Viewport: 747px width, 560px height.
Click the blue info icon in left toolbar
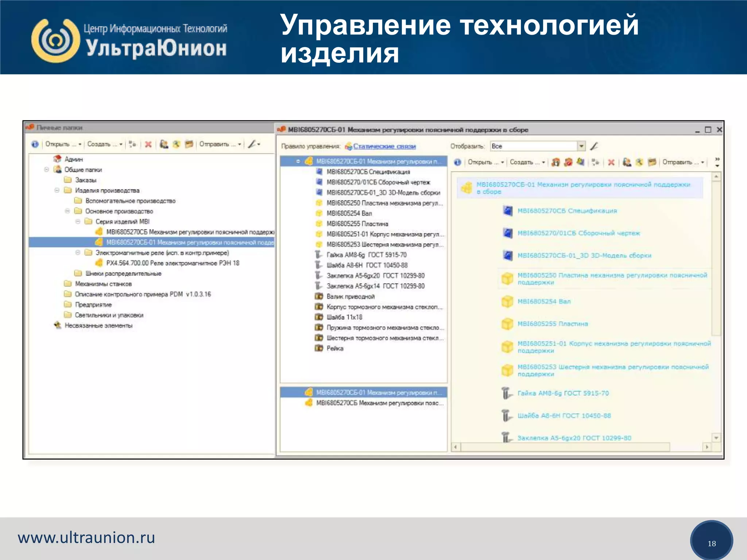click(35, 144)
